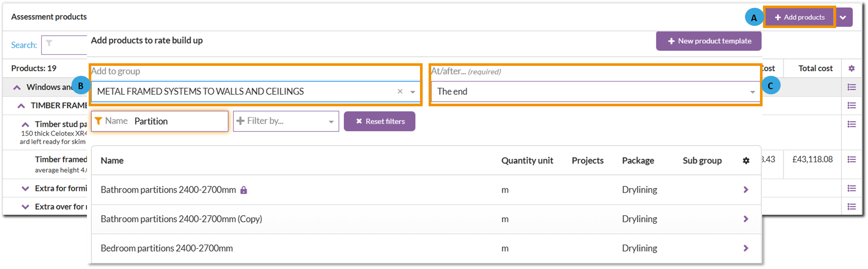Expand the Extra for forming row
Image resolution: width=868 pixels, height=269 pixels.
pyautogui.click(x=25, y=189)
